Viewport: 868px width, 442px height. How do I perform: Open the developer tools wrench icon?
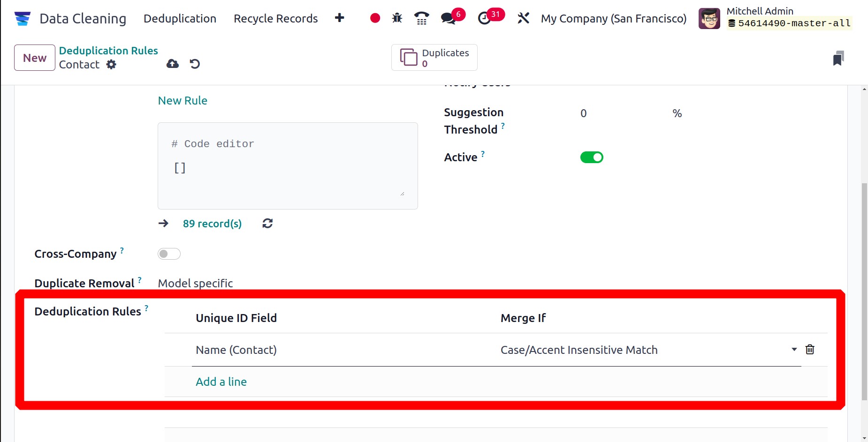[524, 18]
